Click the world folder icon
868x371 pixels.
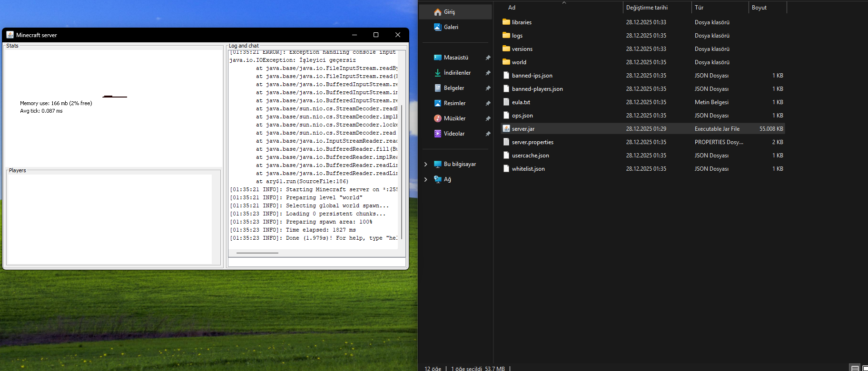(506, 62)
